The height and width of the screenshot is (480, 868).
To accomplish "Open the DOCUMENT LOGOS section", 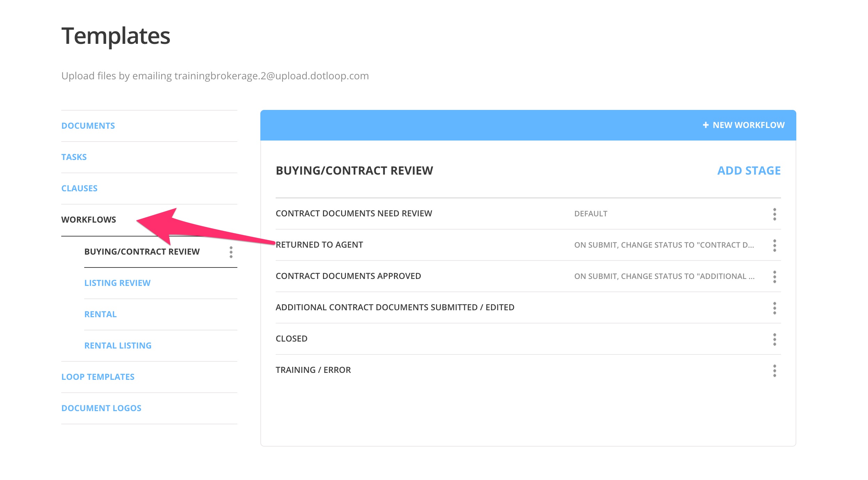I will pos(101,408).
